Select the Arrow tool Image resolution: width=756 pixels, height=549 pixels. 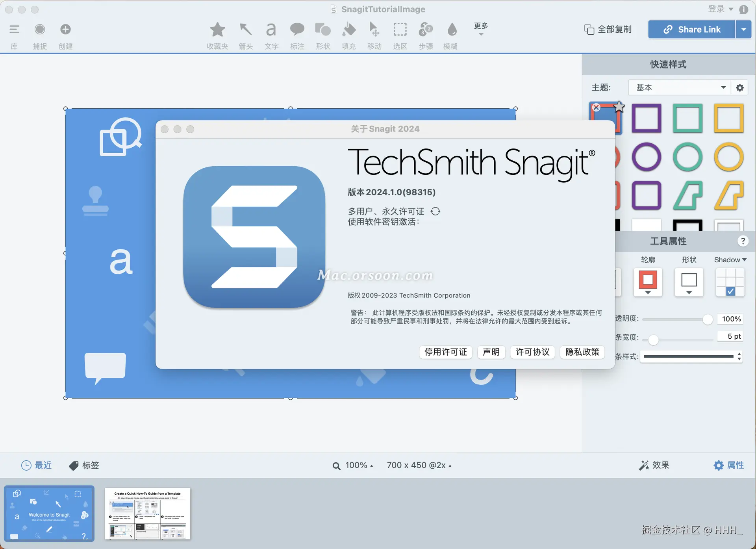click(x=246, y=30)
